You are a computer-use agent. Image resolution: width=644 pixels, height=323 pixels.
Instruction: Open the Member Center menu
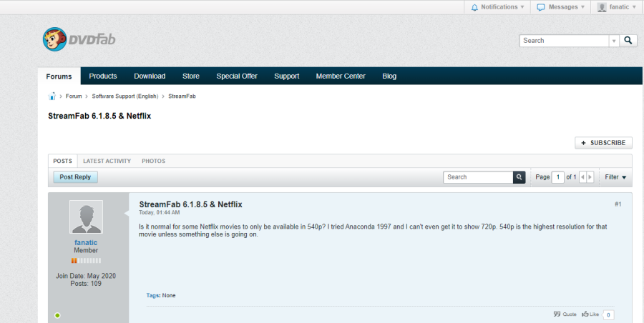click(341, 76)
